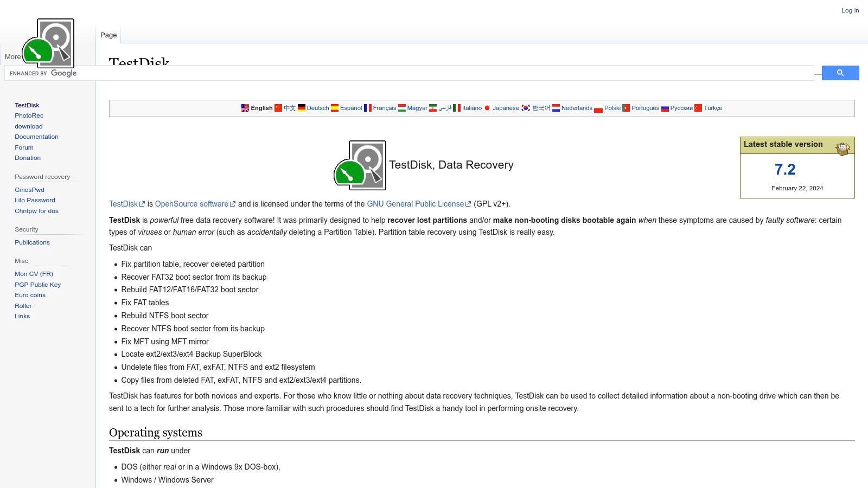Click the German flag icon

(x=302, y=108)
